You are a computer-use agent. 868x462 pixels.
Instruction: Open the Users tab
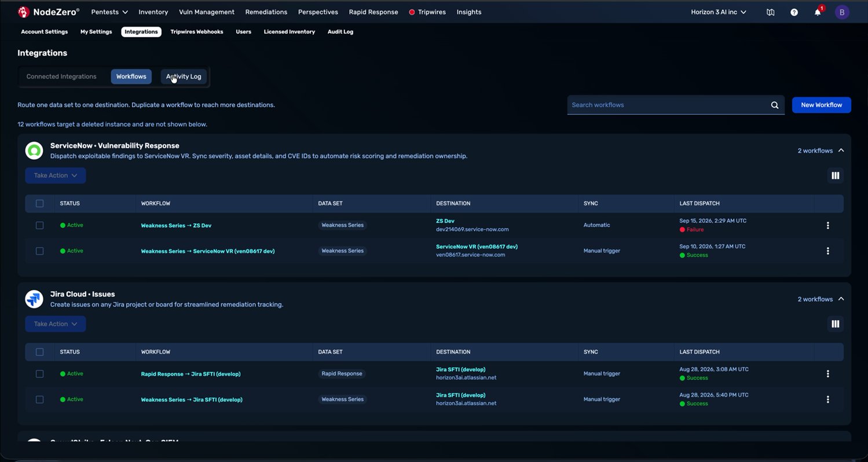coord(243,32)
